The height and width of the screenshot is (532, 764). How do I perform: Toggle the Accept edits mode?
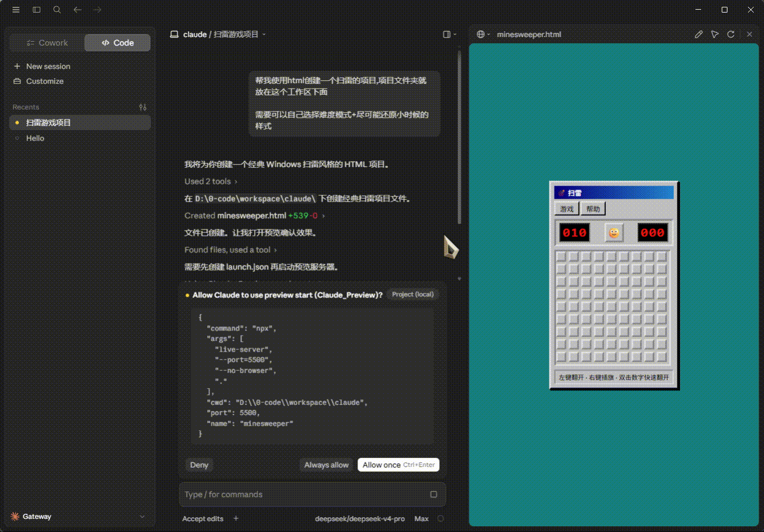[x=203, y=519]
